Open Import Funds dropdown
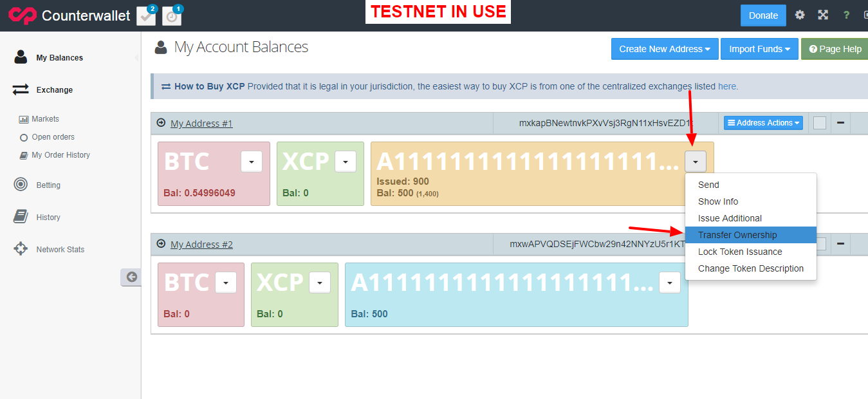 point(759,49)
